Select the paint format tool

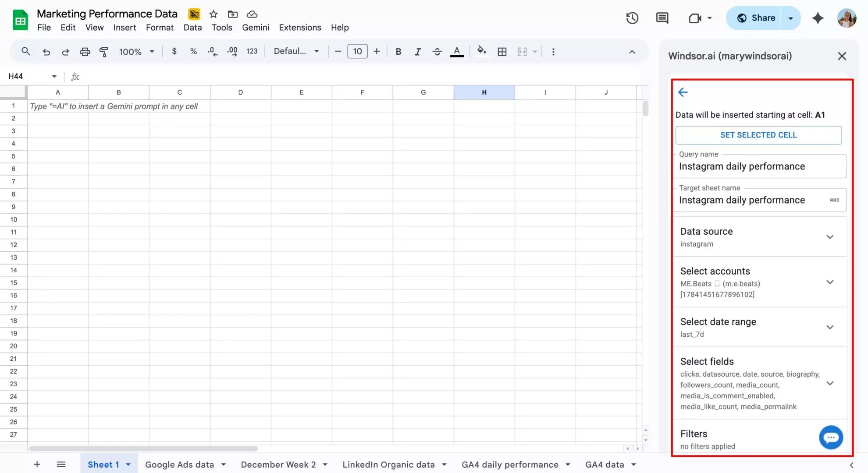[104, 51]
